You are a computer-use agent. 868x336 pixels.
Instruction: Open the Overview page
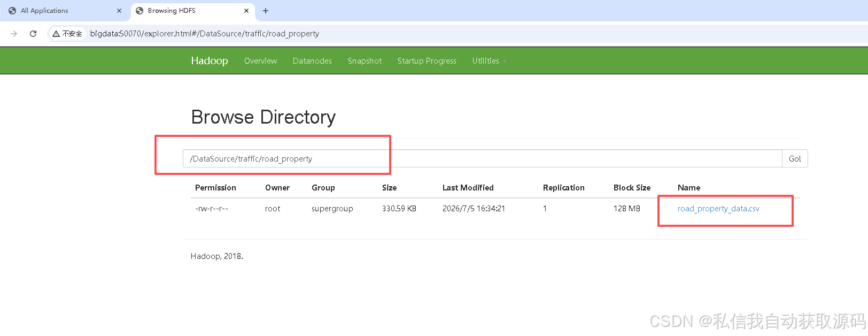click(261, 61)
